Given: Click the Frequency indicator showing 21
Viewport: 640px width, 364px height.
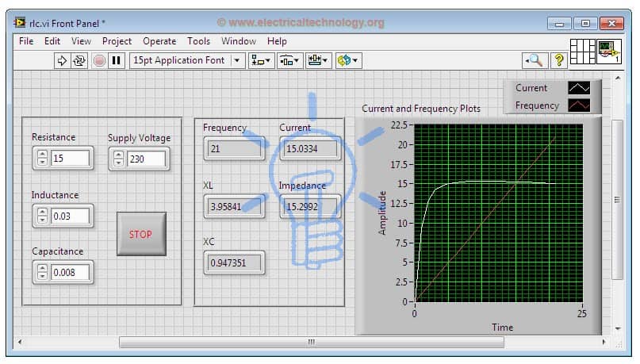Looking at the screenshot, I should pos(234,149).
